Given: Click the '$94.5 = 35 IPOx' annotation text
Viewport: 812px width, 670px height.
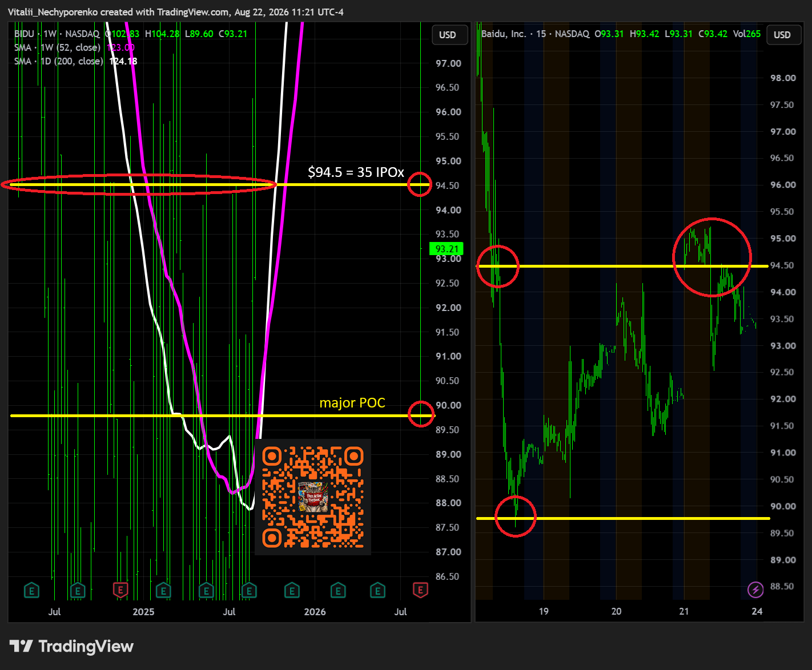Looking at the screenshot, I should (x=356, y=172).
